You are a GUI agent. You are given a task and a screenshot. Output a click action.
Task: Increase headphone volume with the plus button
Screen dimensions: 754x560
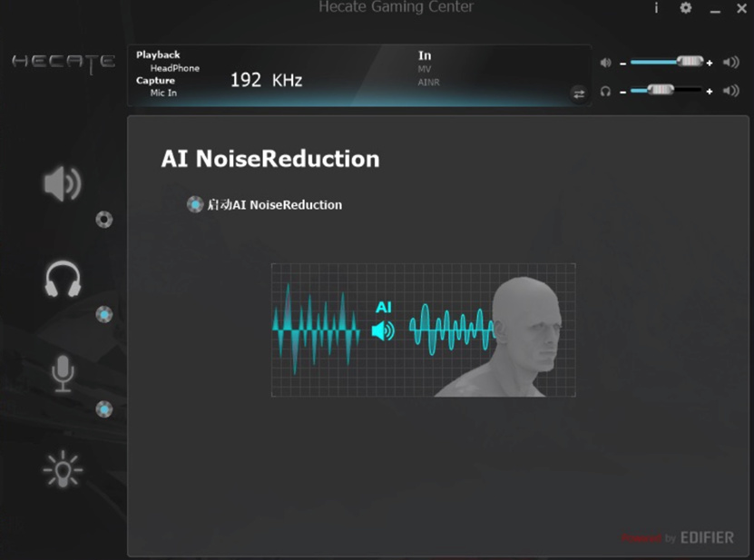click(710, 92)
